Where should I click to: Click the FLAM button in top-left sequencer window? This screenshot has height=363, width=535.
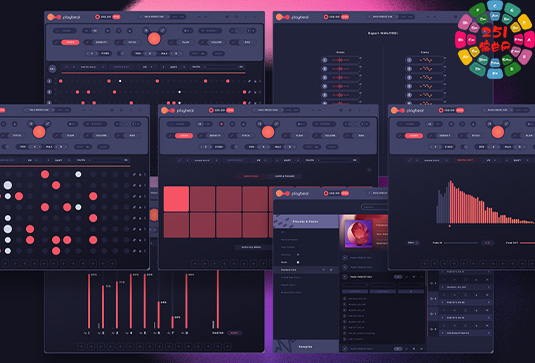(x=186, y=42)
